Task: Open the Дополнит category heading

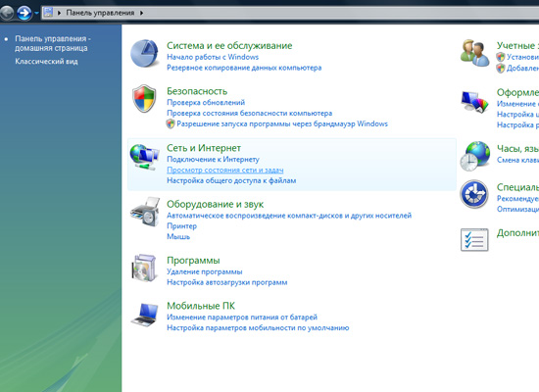Action: click(x=517, y=233)
